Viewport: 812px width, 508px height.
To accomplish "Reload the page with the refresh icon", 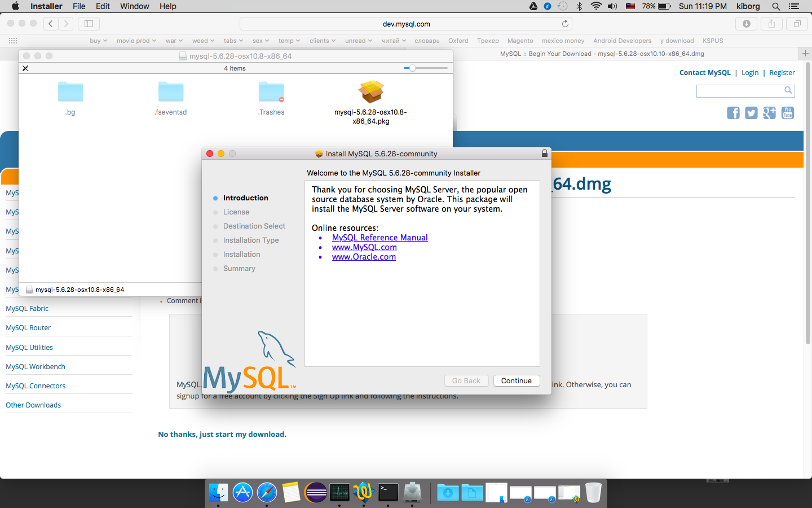I will point(565,24).
